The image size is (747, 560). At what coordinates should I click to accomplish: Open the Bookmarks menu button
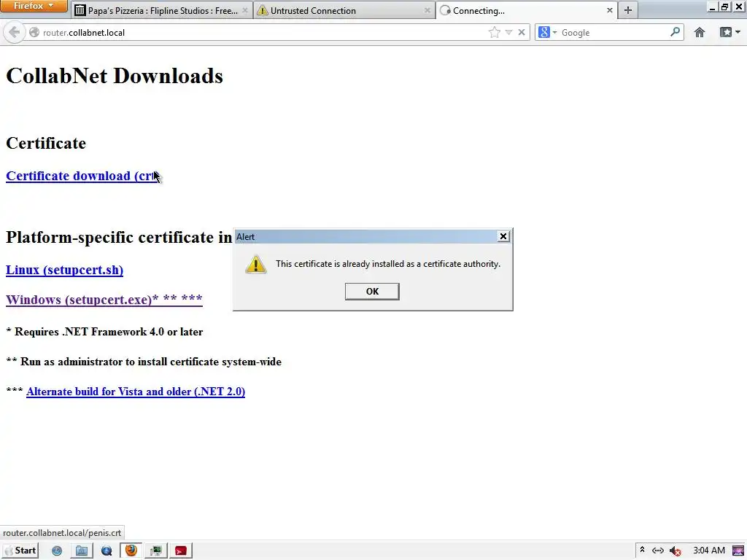tap(729, 32)
